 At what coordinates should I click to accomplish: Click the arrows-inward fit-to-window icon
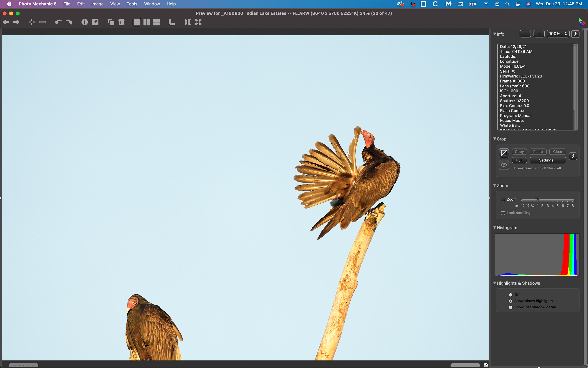click(x=187, y=22)
